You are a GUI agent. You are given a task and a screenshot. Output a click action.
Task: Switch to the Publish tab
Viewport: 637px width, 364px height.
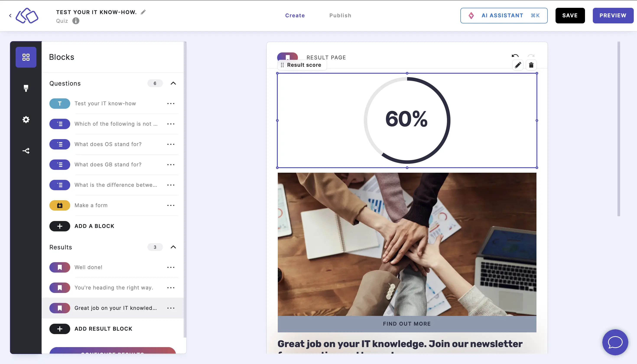tap(340, 15)
